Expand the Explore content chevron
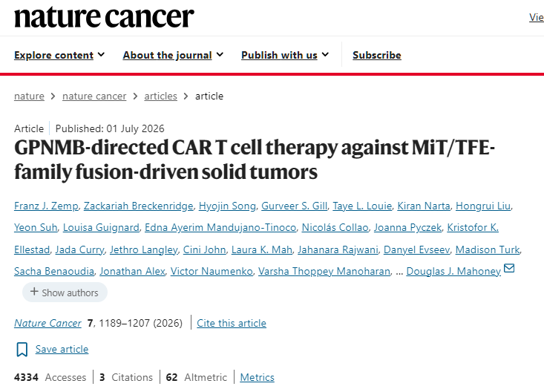This screenshot has width=544, height=392. click(101, 54)
